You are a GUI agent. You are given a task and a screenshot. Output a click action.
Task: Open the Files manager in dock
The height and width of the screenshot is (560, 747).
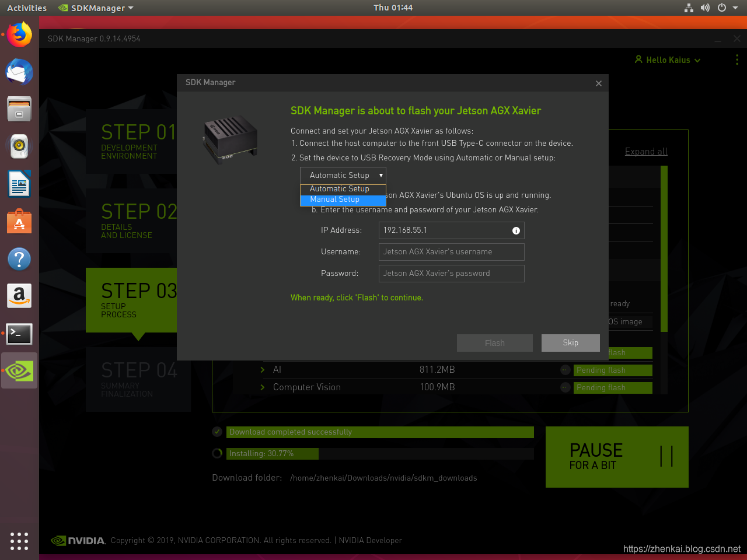coord(19,109)
